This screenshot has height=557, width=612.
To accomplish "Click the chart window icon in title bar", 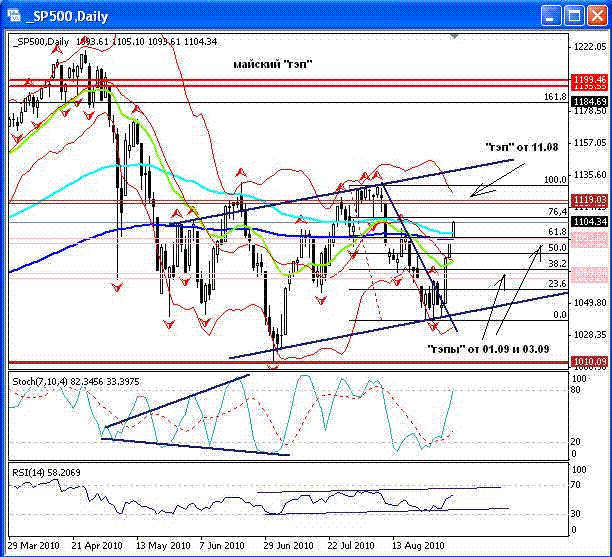I will pyautogui.click(x=14, y=15).
